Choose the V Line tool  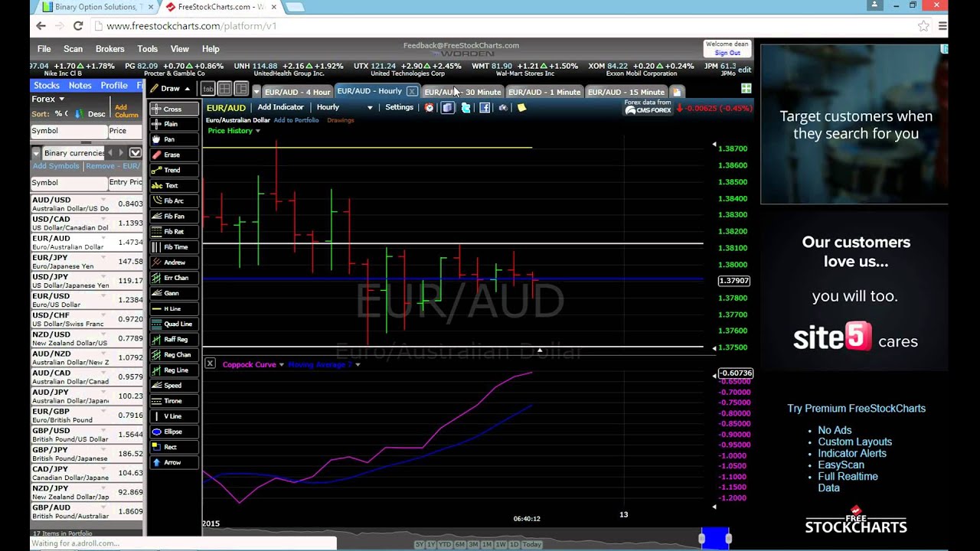[174, 416]
